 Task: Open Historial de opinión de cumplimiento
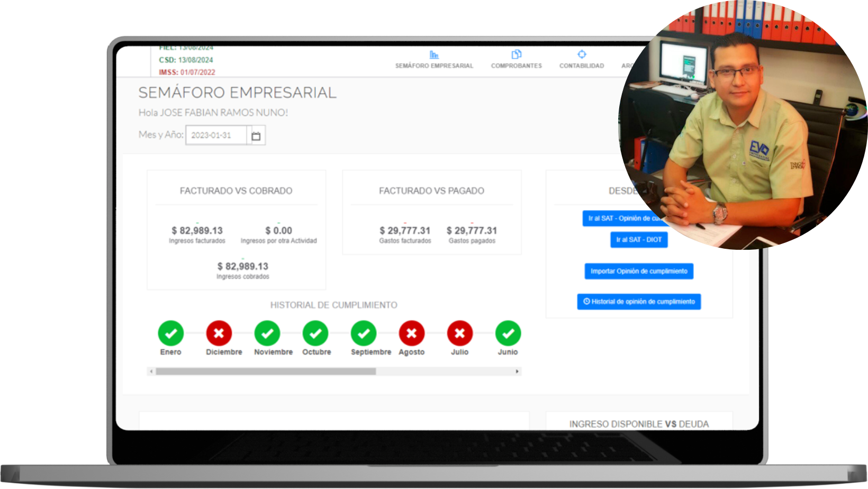click(x=639, y=302)
